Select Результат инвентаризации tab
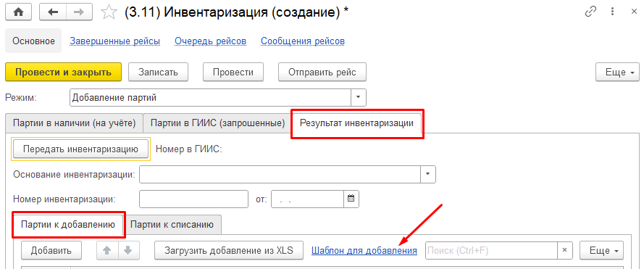 [x=356, y=123]
